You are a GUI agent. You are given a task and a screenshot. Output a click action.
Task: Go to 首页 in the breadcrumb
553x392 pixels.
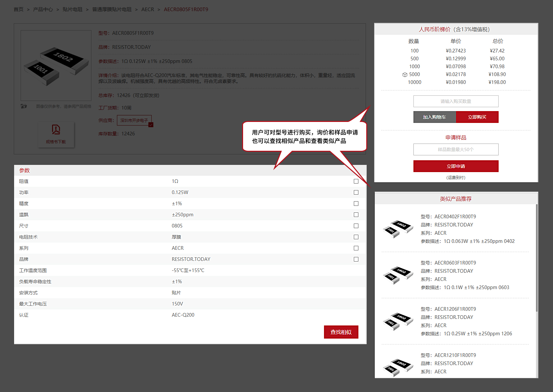click(x=18, y=10)
